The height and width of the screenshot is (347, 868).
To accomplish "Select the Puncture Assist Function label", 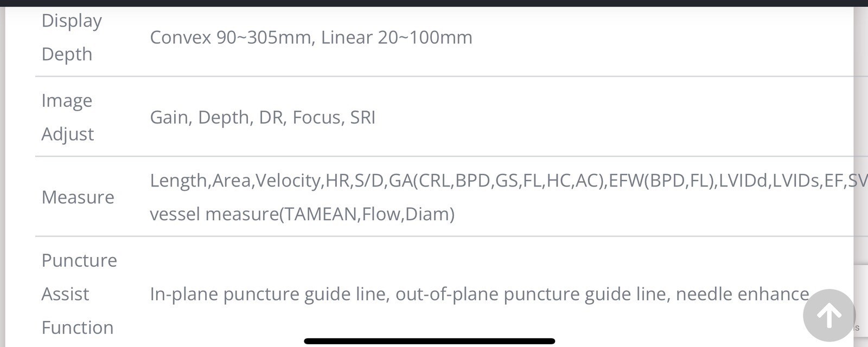I will tap(79, 294).
